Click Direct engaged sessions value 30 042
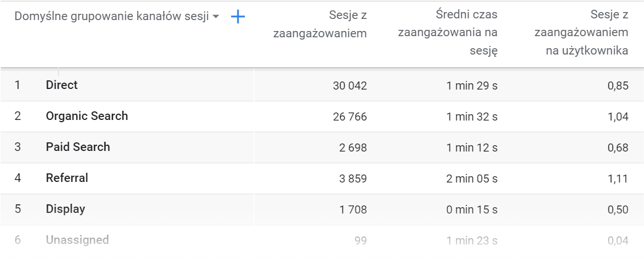644x260 pixels. click(349, 86)
